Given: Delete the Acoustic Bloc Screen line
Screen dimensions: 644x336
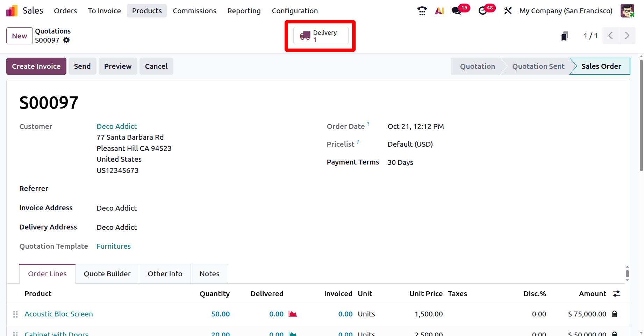Looking at the screenshot, I should (x=614, y=314).
